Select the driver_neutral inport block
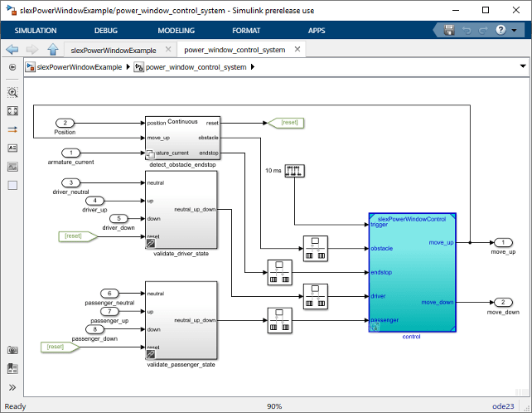 click(x=71, y=182)
